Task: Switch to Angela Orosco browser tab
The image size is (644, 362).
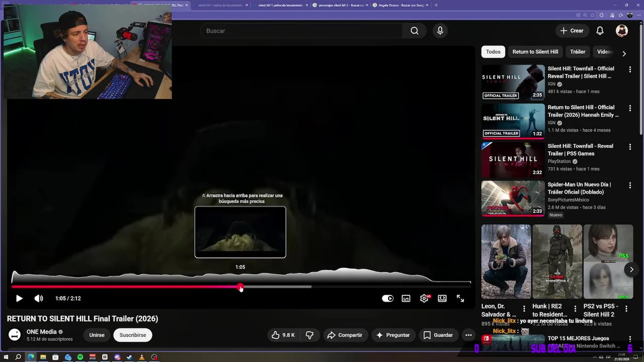Action: tap(400, 5)
